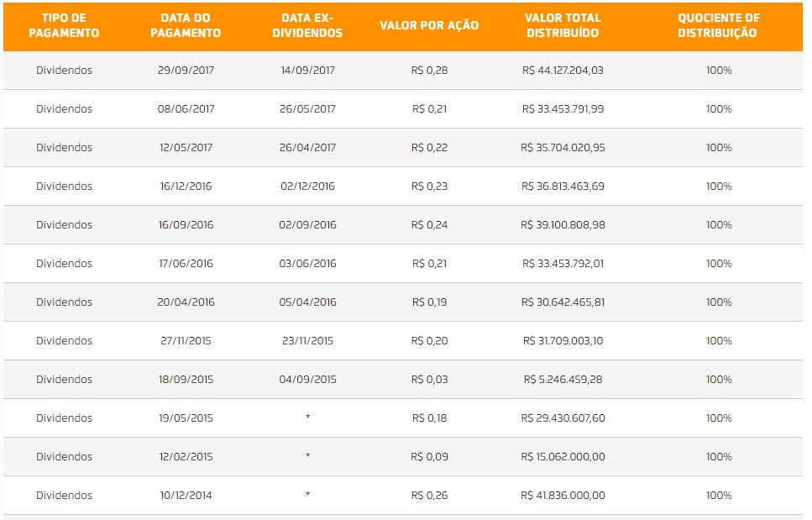Click the ex-dividend date 23/11/2015
Screen dimensions: 812x520
pos(307,341)
